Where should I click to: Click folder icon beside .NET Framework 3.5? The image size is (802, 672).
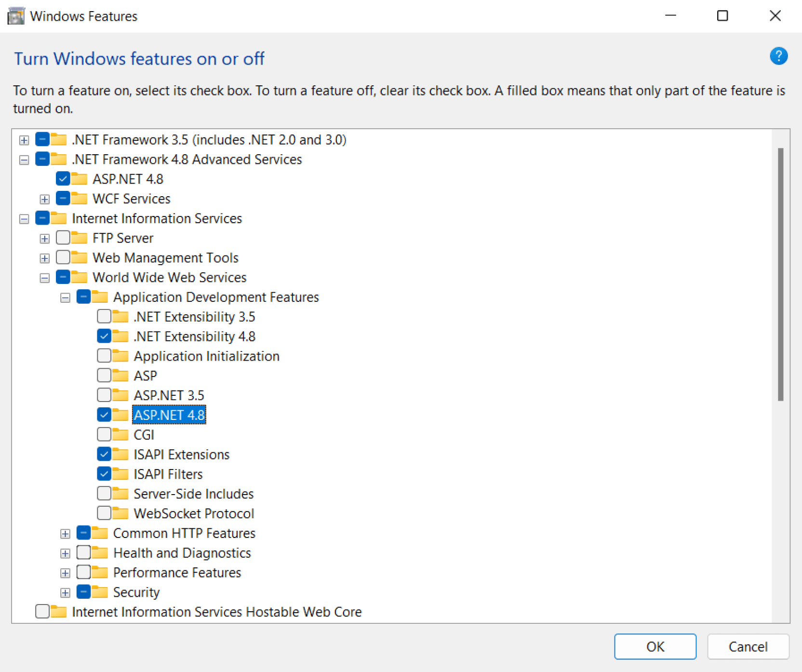coord(58,139)
